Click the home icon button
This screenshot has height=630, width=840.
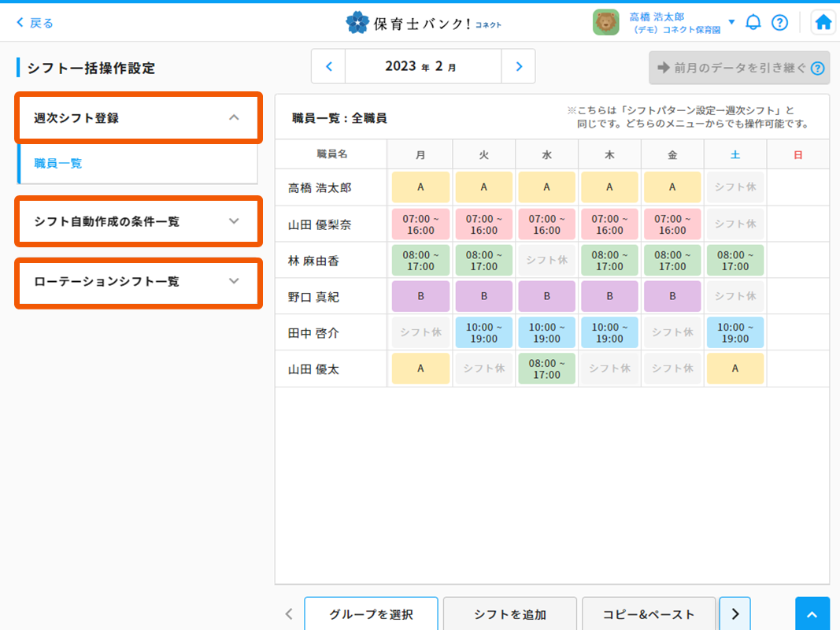pyautogui.click(x=823, y=22)
